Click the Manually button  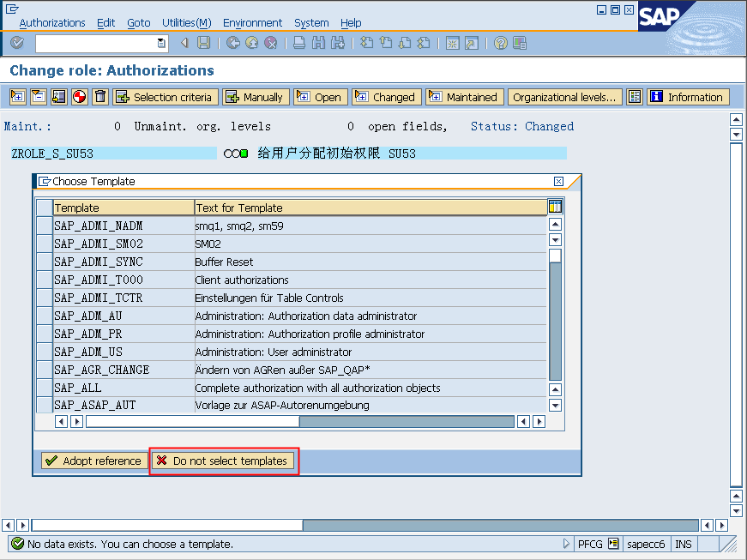[x=256, y=97]
